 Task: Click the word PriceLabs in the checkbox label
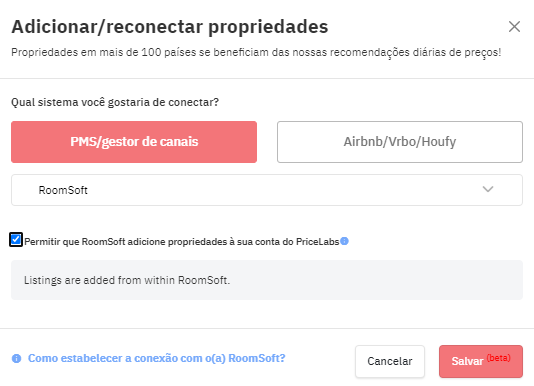click(x=317, y=242)
